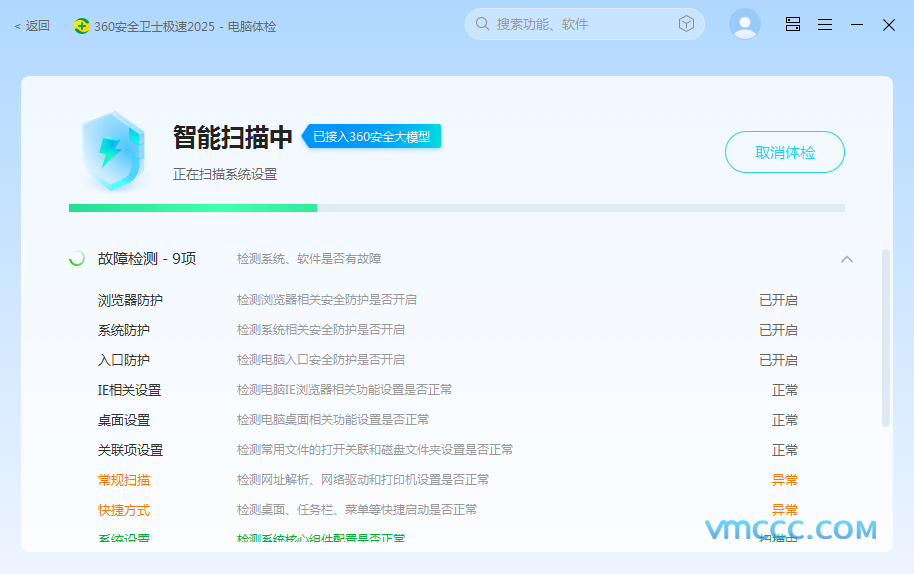Type in the 搜索功能、软件 search field

[580, 24]
